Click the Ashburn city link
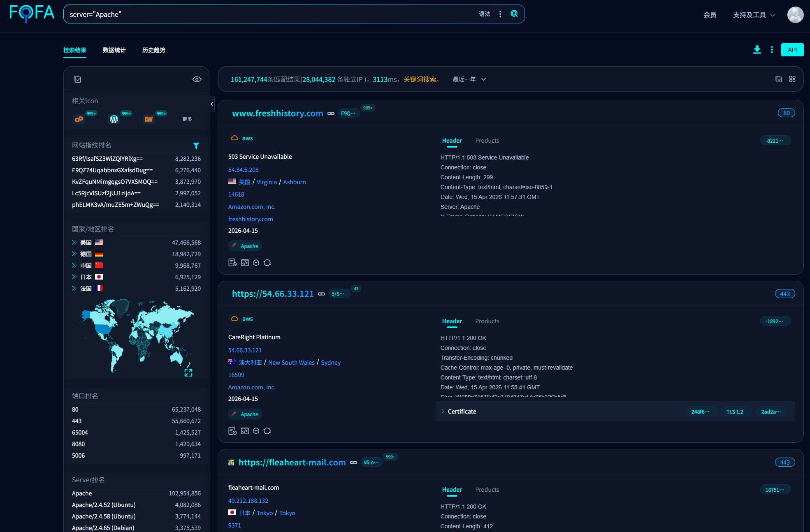The height and width of the screenshot is (532, 810). coord(295,182)
